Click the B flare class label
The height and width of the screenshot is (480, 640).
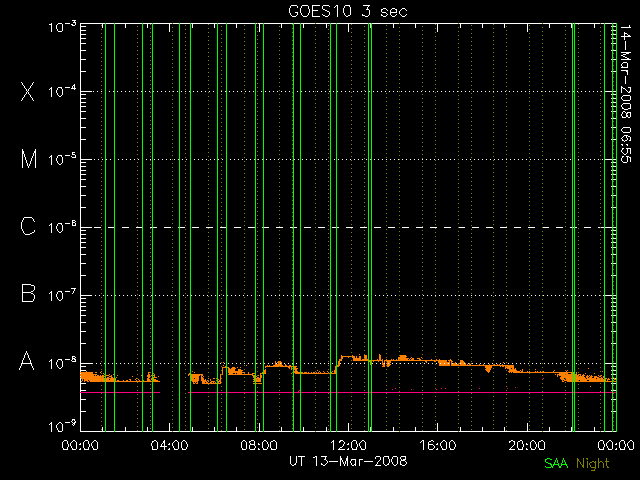[x=28, y=293]
